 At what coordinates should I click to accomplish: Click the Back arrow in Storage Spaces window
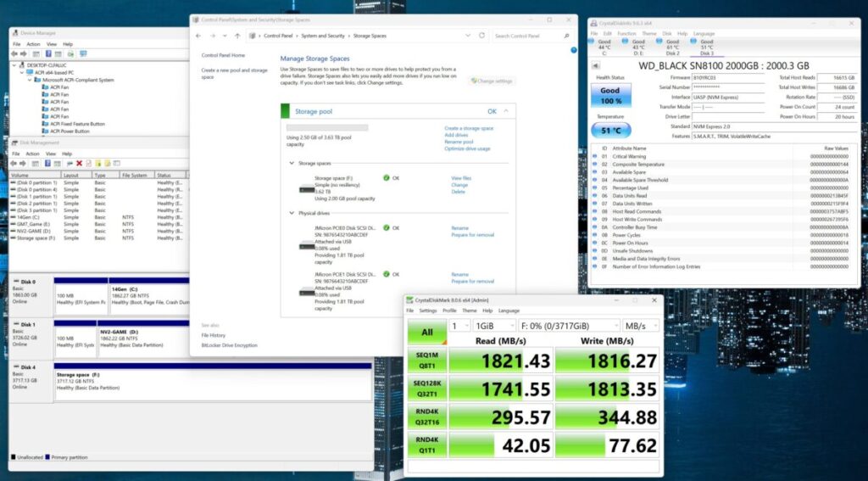pos(198,36)
